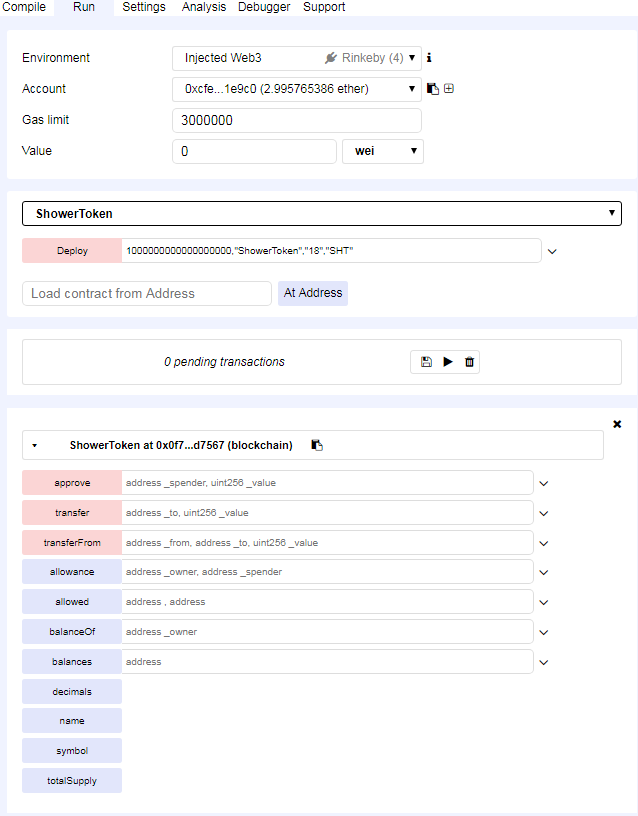
Task: Delete recorded transactions trash icon
Action: click(469, 362)
